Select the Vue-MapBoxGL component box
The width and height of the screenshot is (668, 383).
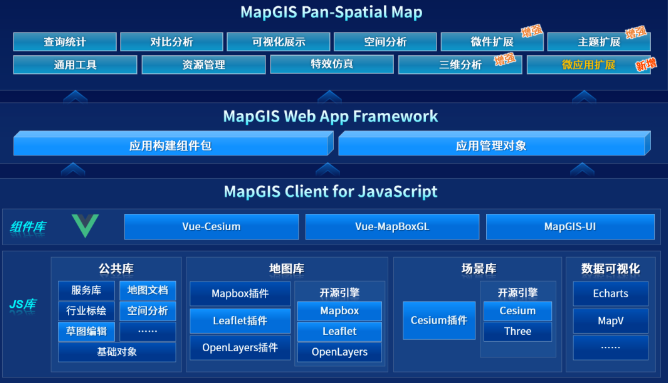(392, 227)
